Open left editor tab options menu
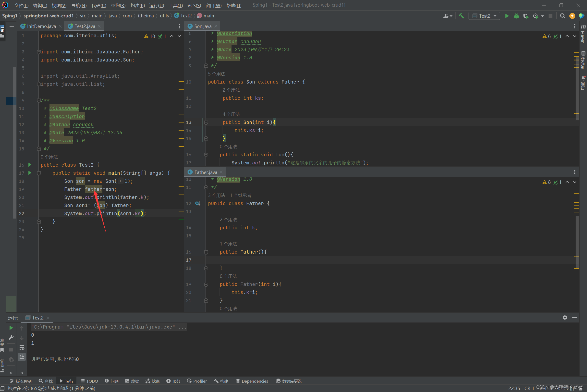The width and height of the screenshot is (587, 392). coord(179,26)
